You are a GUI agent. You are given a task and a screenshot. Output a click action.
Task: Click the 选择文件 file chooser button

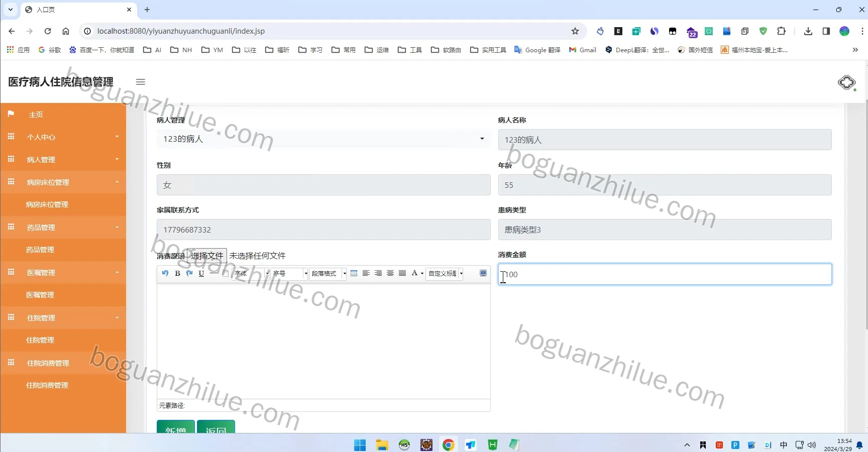click(x=207, y=256)
